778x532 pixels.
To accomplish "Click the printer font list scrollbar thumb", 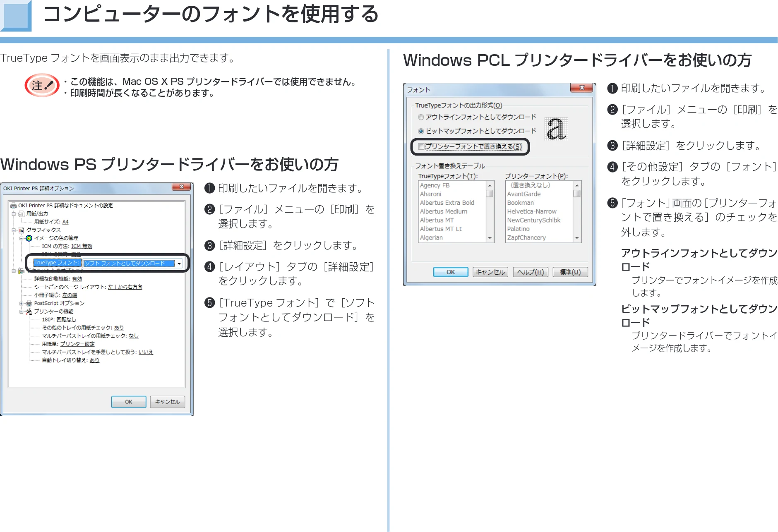I will tap(577, 194).
